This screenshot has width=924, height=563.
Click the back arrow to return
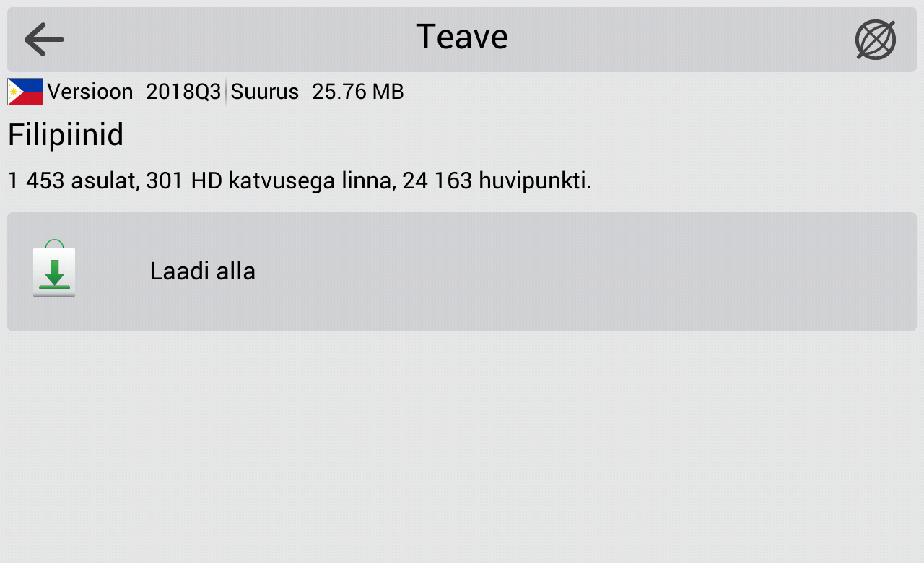[x=43, y=39]
